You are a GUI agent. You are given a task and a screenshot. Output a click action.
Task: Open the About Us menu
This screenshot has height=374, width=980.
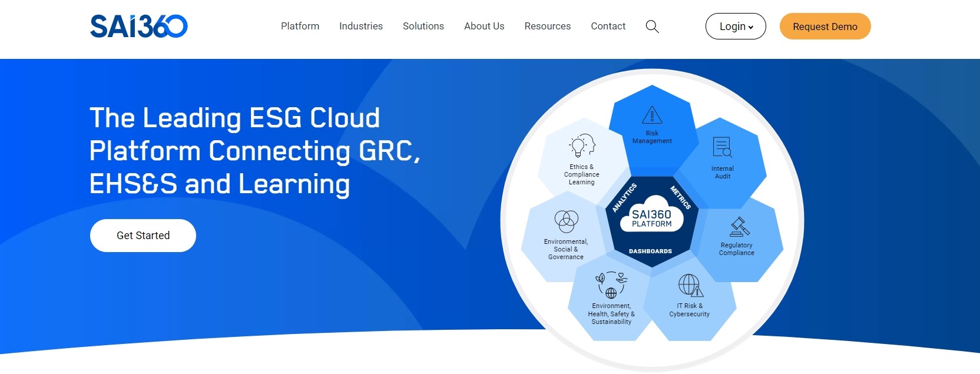[484, 27]
